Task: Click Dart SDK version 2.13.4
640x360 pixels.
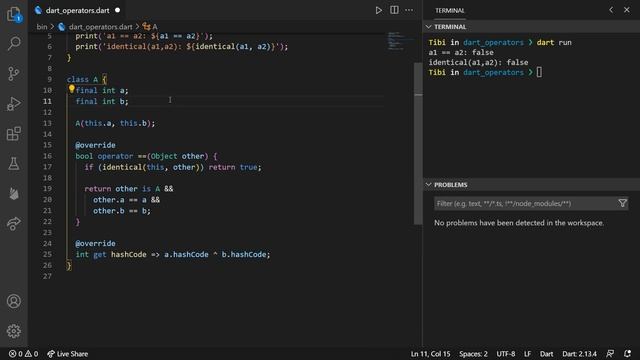Action: coord(579,354)
